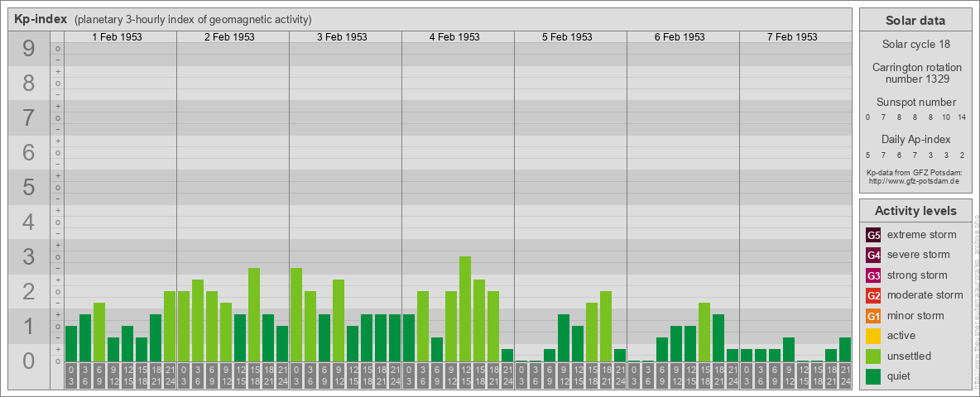The height and width of the screenshot is (397, 980).
Task: Click the 4 Feb 6–9 hours bar
Action: (437, 350)
